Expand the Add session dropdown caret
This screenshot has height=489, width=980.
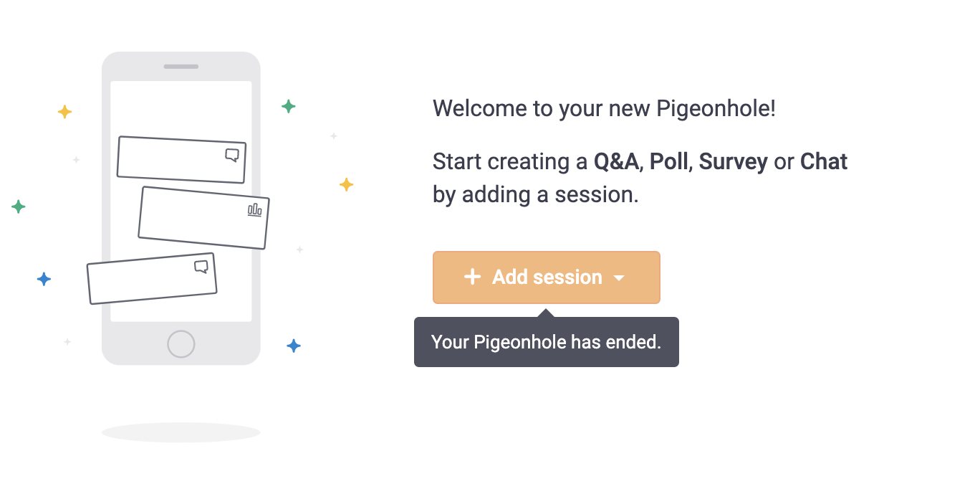(620, 278)
